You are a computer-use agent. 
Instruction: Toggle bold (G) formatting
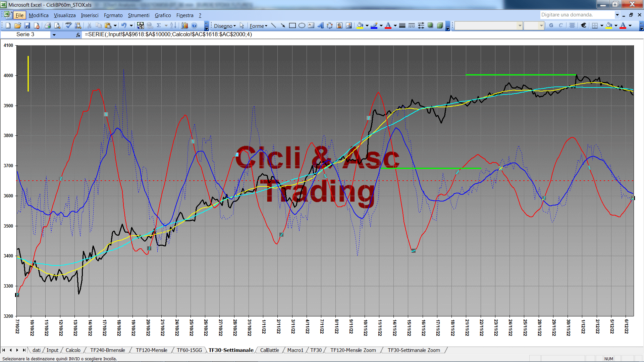point(551,25)
